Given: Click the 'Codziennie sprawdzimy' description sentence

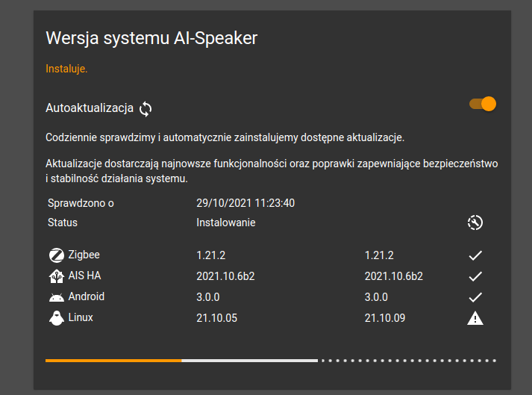Looking at the screenshot, I should coord(225,137).
